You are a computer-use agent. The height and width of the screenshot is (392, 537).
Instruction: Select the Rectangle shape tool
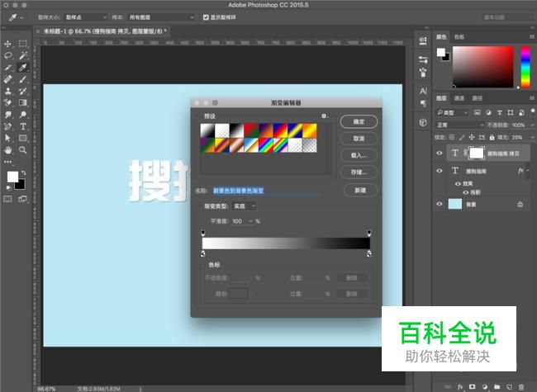coord(23,138)
